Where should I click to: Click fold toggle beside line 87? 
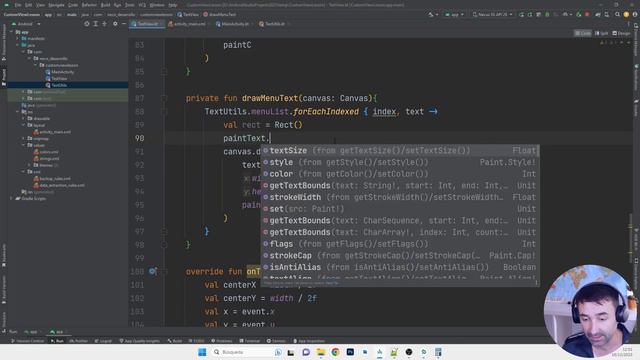coord(164,98)
